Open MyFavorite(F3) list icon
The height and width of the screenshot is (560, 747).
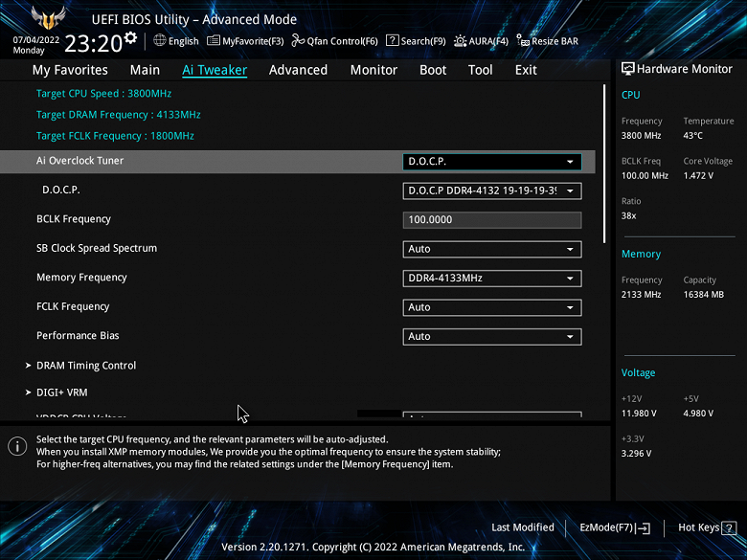[213, 41]
